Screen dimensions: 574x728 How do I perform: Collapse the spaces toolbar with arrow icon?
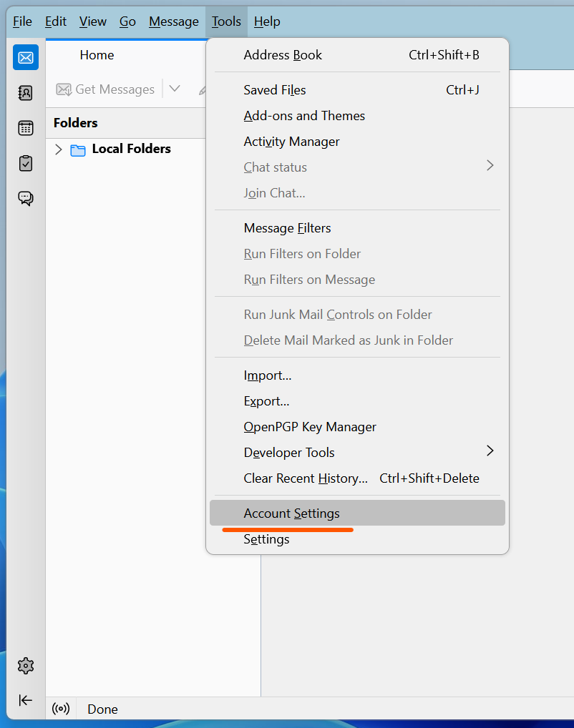coord(26,700)
